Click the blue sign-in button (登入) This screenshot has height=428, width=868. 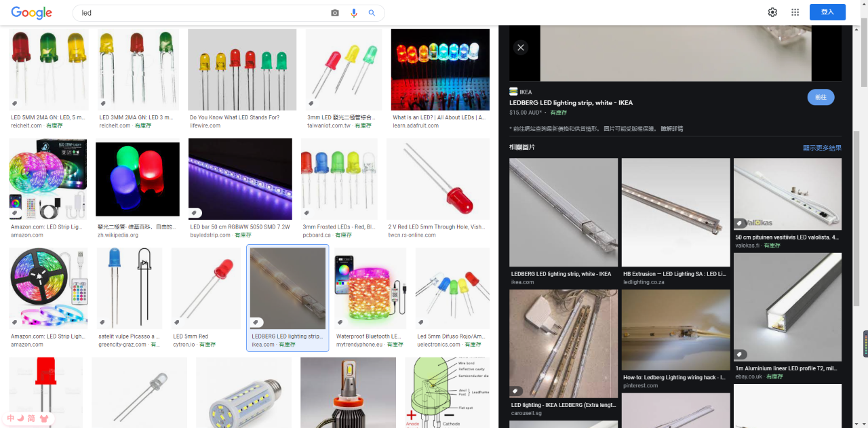pos(827,12)
